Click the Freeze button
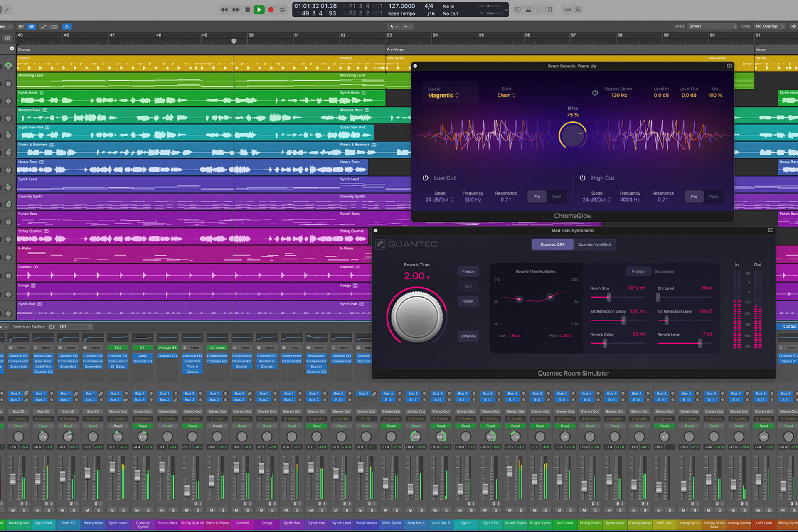This screenshot has height=532, width=798. coord(468,271)
